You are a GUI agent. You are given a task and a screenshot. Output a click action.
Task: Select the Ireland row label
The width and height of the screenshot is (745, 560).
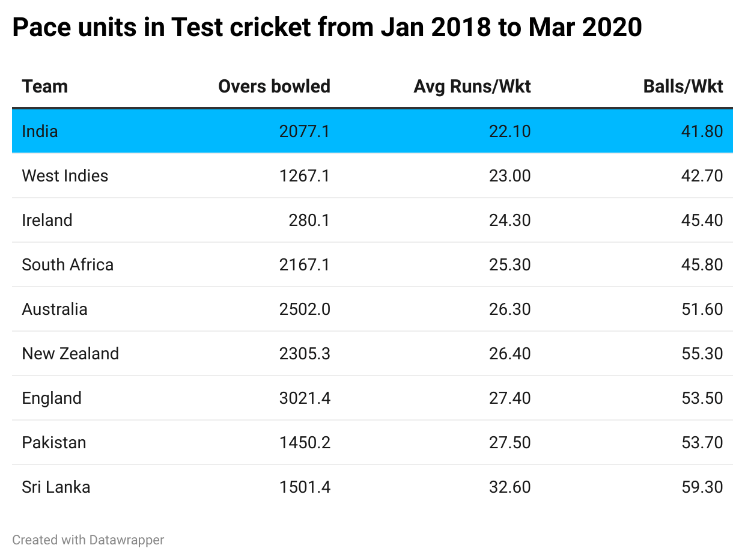(47, 220)
